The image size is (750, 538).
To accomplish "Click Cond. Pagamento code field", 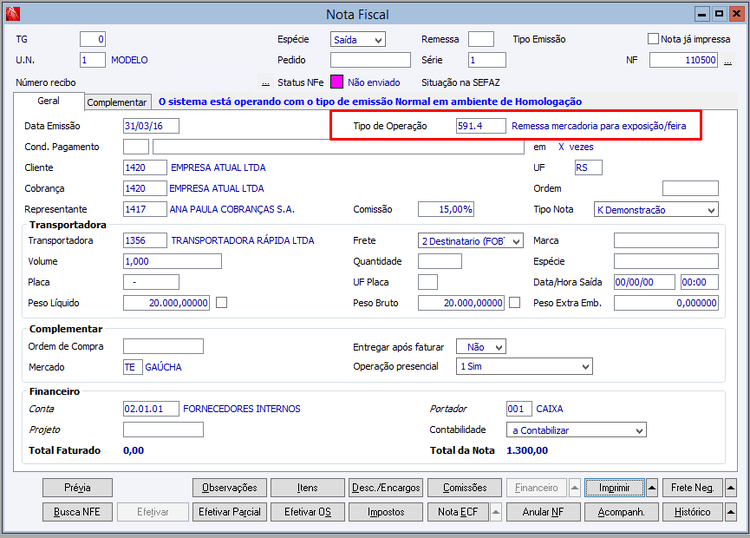I will [136, 147].
